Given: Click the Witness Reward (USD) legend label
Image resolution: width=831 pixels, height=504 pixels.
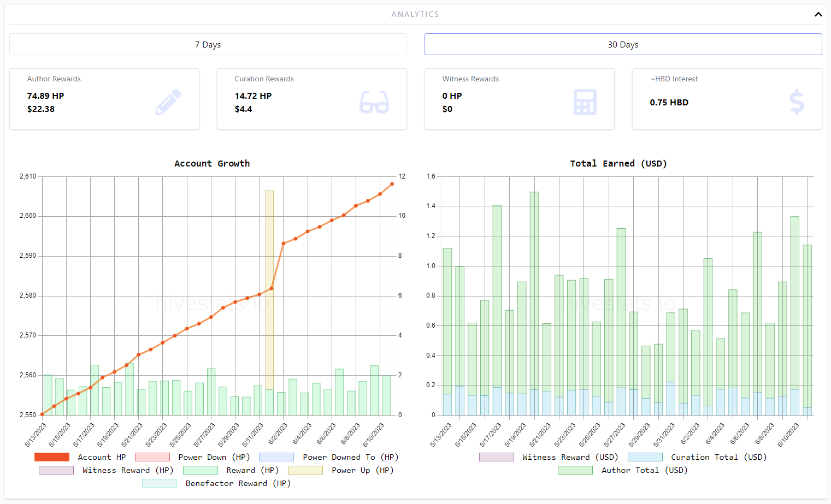Looking at the screenshot, I should 570,457.
